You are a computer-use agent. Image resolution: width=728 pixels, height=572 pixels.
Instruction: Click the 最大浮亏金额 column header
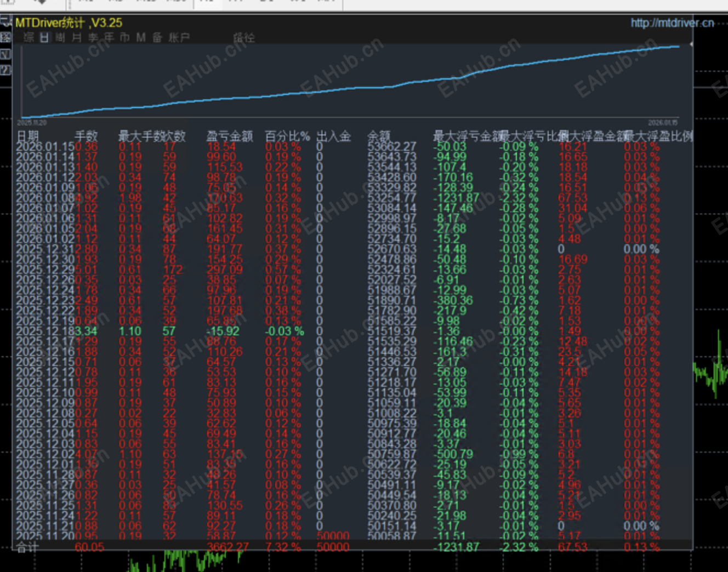click(x=467, y=136)
